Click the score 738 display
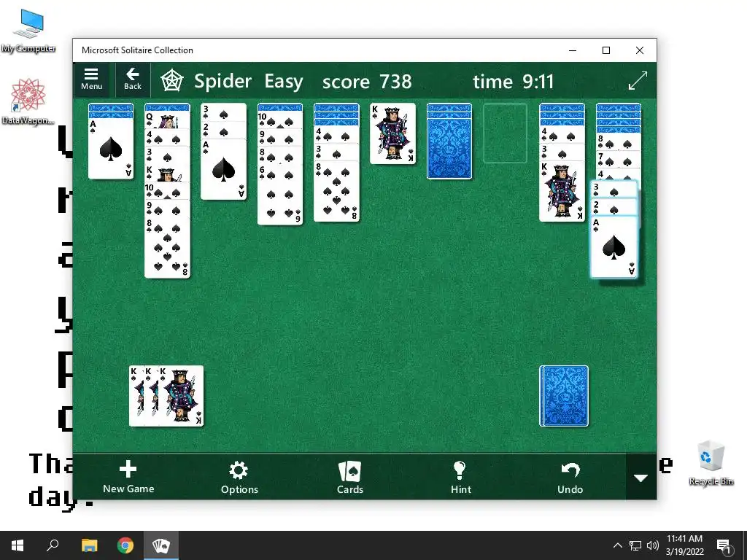This screenshot has height=560, width=747. pos(367,82)
